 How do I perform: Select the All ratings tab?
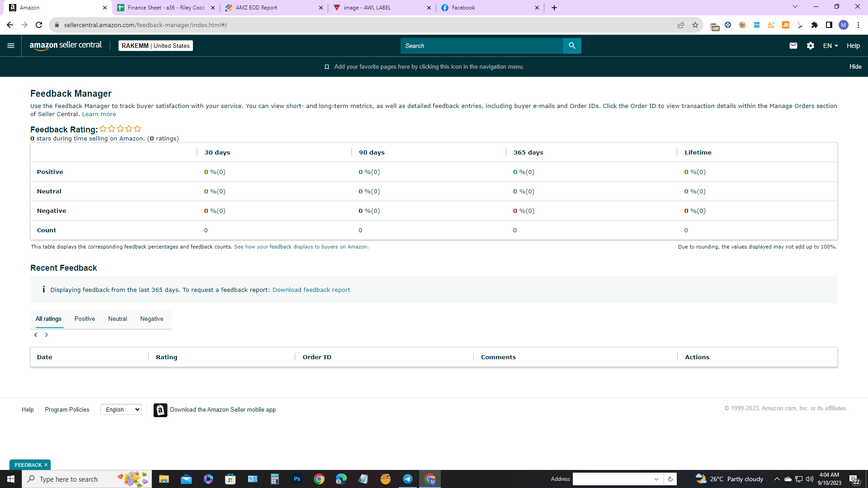[48, 319]
